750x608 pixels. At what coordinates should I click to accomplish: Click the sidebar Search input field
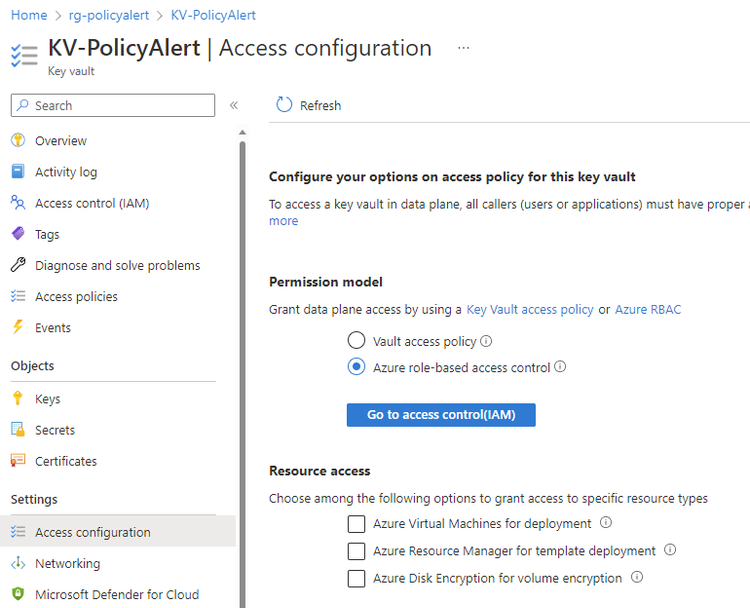(x=113, y=105)
